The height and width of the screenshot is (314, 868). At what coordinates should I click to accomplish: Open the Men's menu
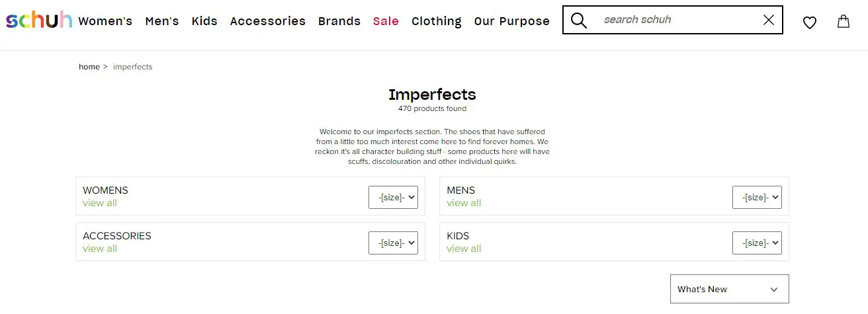(x=162, y=21)
